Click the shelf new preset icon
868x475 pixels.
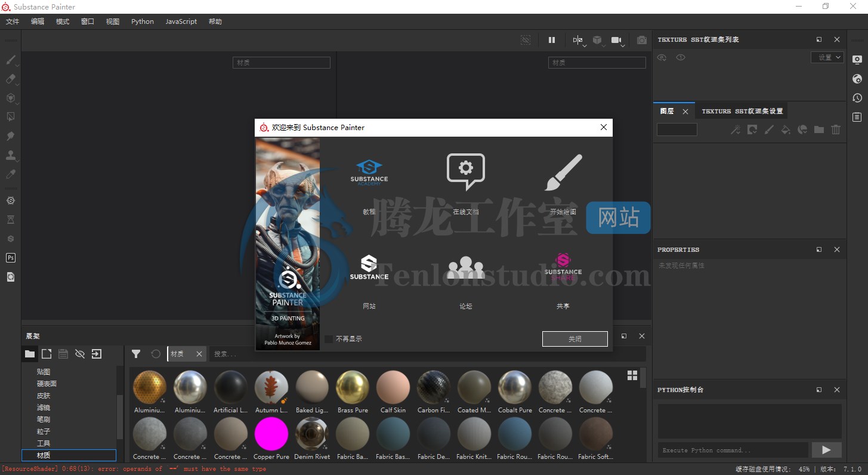pos(47,354)
